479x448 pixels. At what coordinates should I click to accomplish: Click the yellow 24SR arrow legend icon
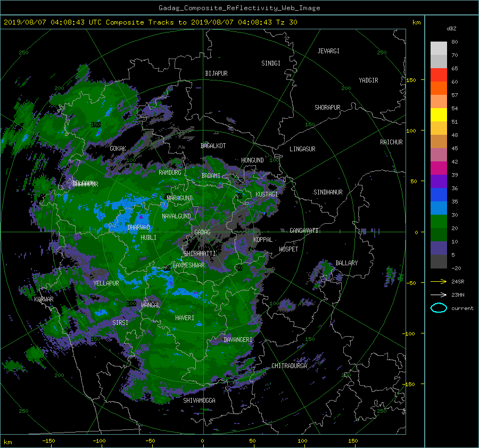439,282
